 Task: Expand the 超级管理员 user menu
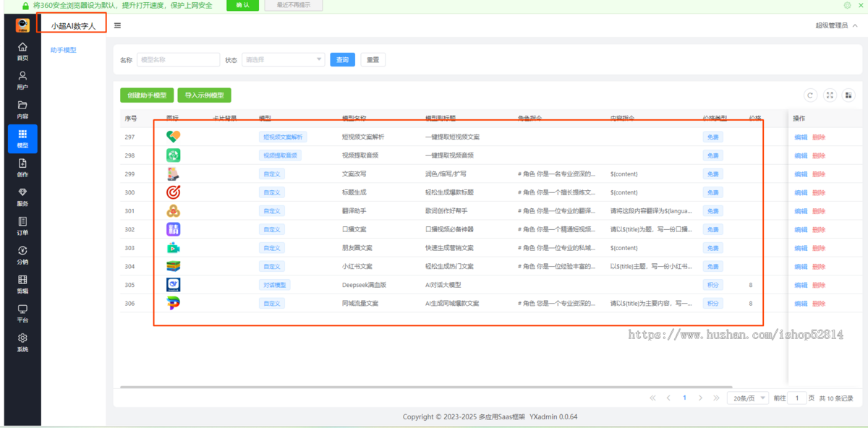836,26
